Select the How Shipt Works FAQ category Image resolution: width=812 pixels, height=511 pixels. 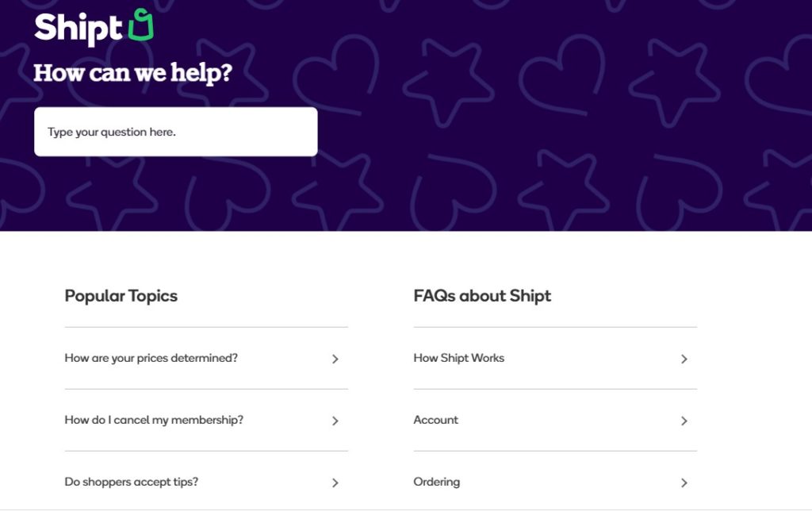click(x=555, y=358)
